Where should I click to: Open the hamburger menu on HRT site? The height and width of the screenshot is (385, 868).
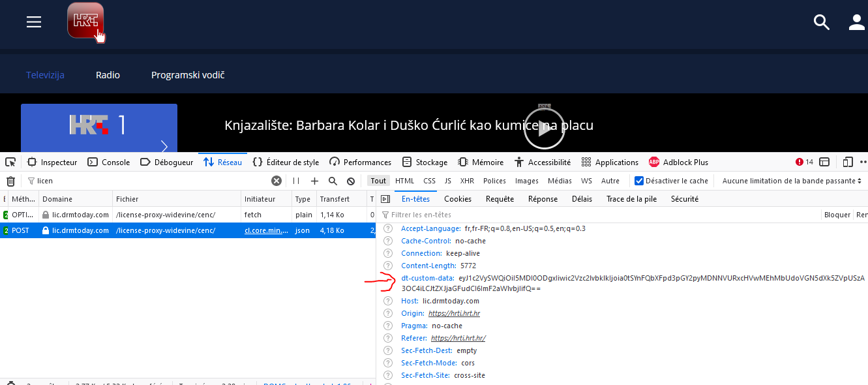34,22
